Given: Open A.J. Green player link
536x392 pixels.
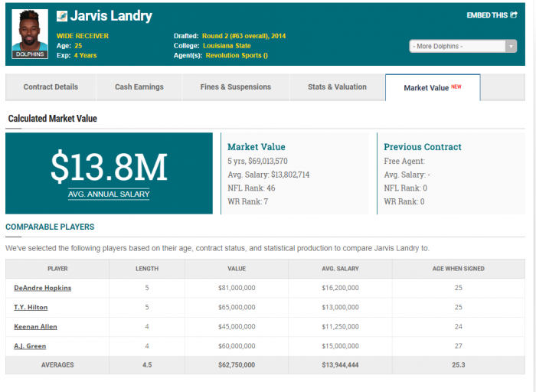Looking at the screenshot, I should coord(30,346).
